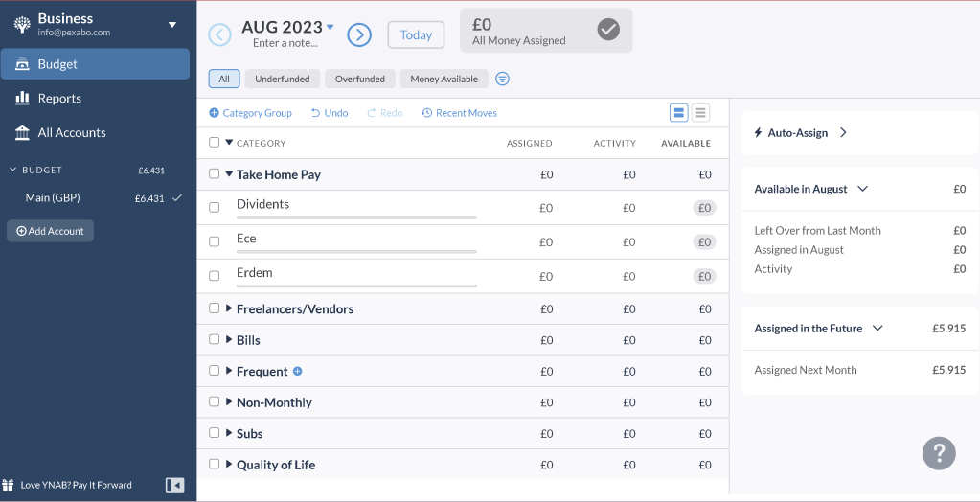Select the All filter tab
Screen dimensions: 980x502
(224, 79)
